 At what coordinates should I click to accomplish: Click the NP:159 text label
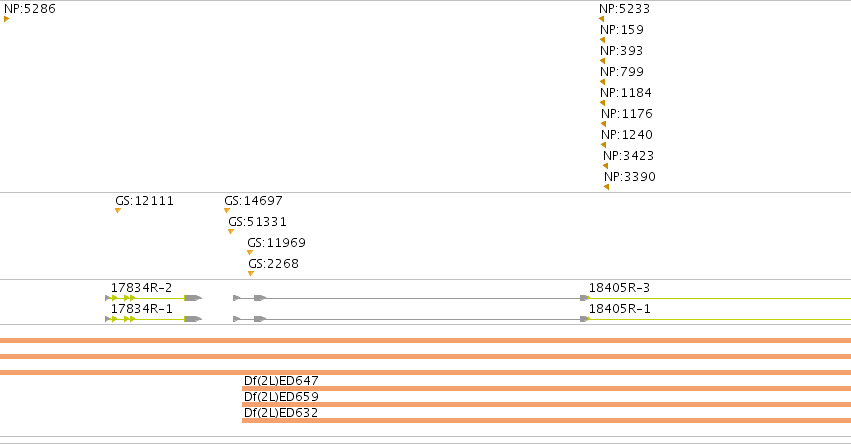pos(621,30)
